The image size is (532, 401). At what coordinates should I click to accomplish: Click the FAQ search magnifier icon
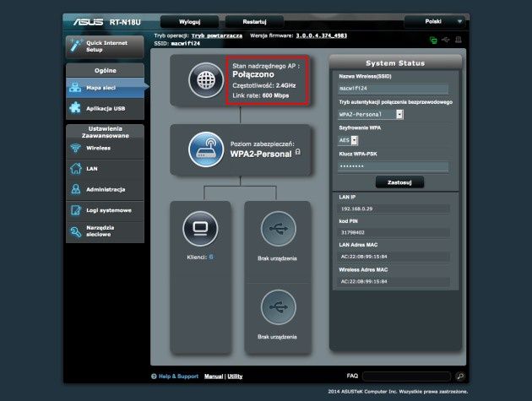tap(460, 376)
